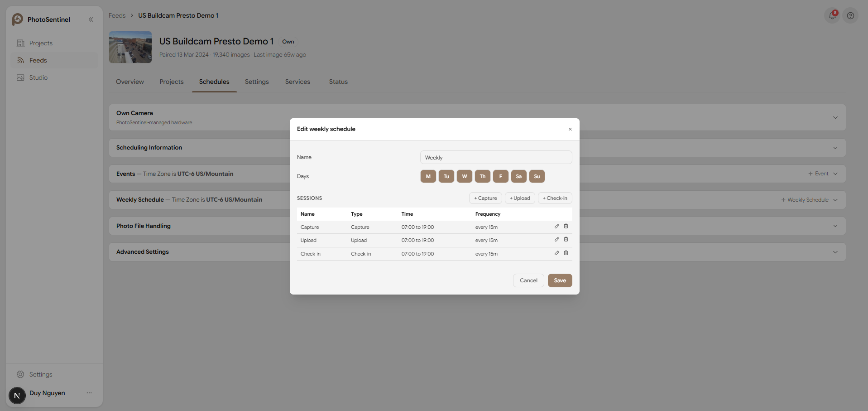This screenshot has width=868, height=411.
Task: Add a Check-in session
Action: 555,198
